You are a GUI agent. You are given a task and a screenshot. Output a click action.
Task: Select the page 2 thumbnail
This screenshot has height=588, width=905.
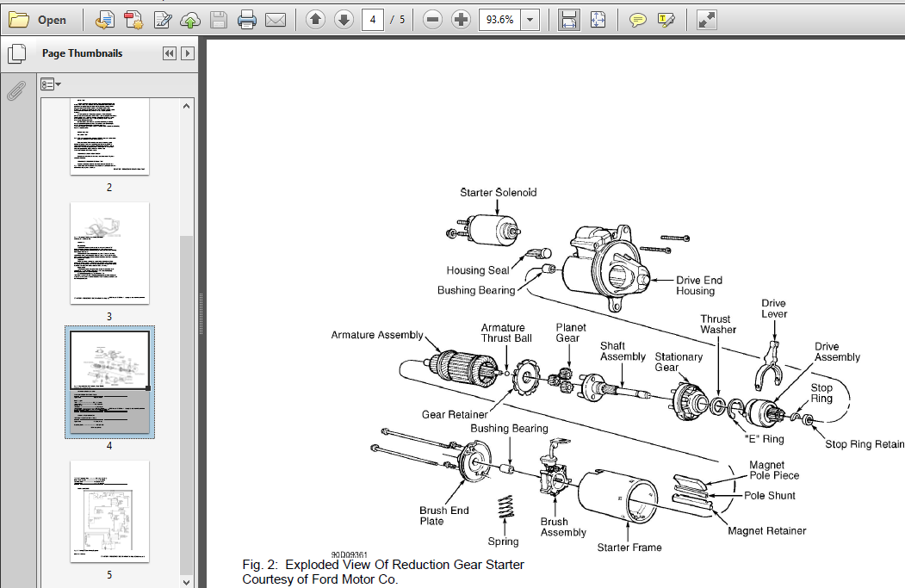109,136
